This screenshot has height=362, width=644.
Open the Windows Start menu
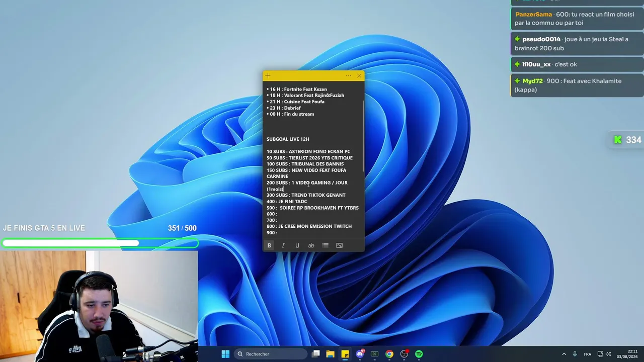[x=225, y=354]
